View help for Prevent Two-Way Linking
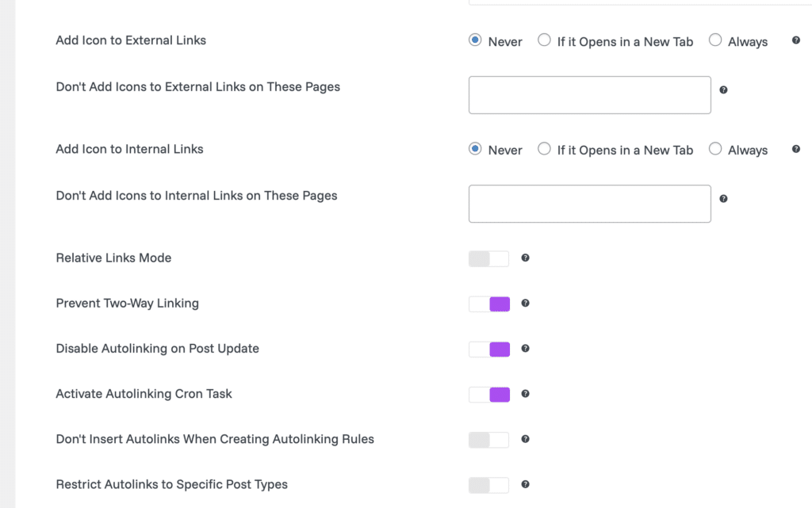The height and width of the screenshot is (508, 812). (525, 303)
